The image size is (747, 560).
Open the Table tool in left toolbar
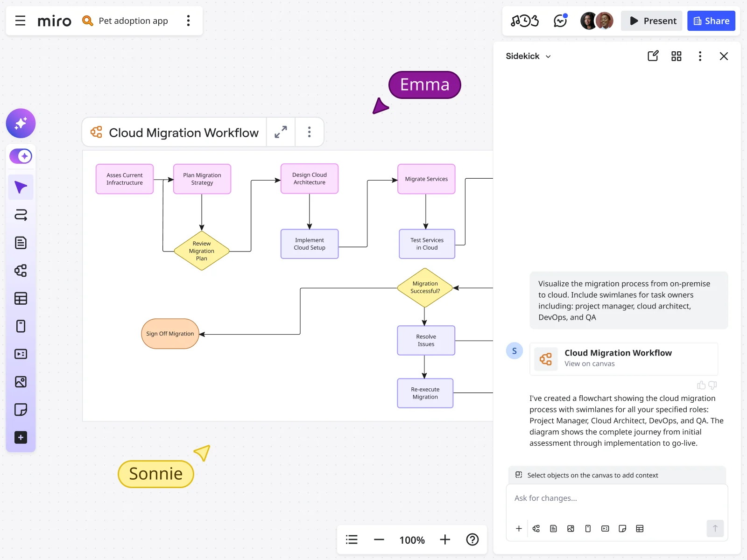[21, 298]
